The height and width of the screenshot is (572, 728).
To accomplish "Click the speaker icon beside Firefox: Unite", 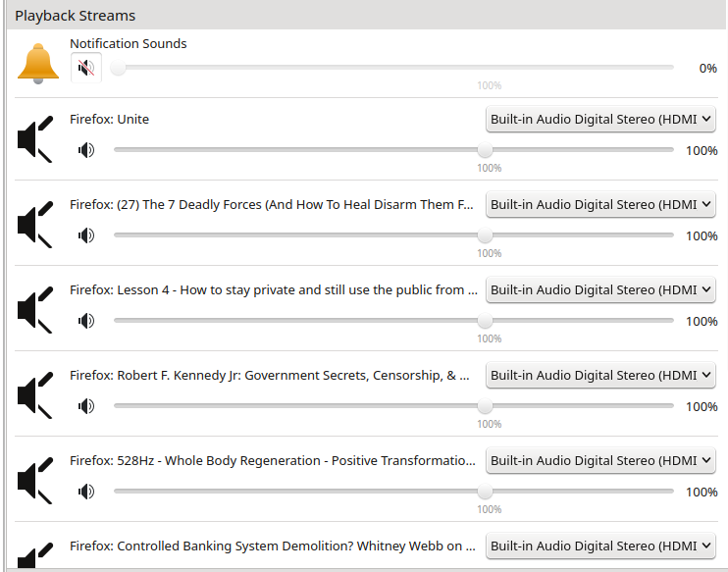I will (x=35, y=138).
